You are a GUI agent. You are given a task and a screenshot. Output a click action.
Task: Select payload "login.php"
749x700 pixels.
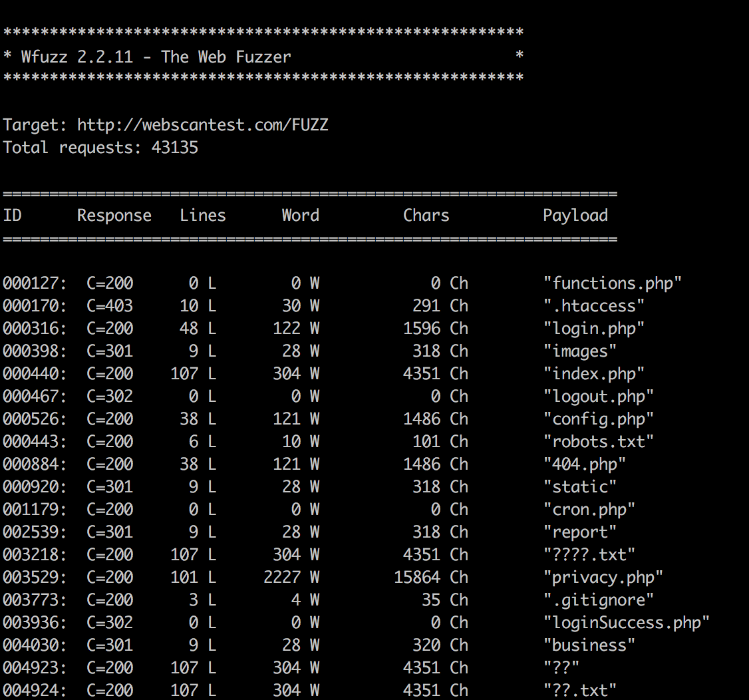(594, 329)
